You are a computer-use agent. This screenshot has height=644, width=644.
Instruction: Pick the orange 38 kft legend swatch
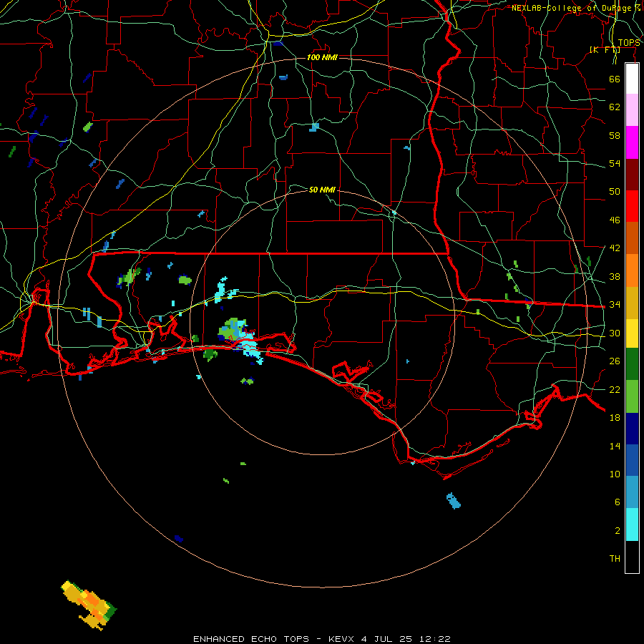tap(632, 270)
